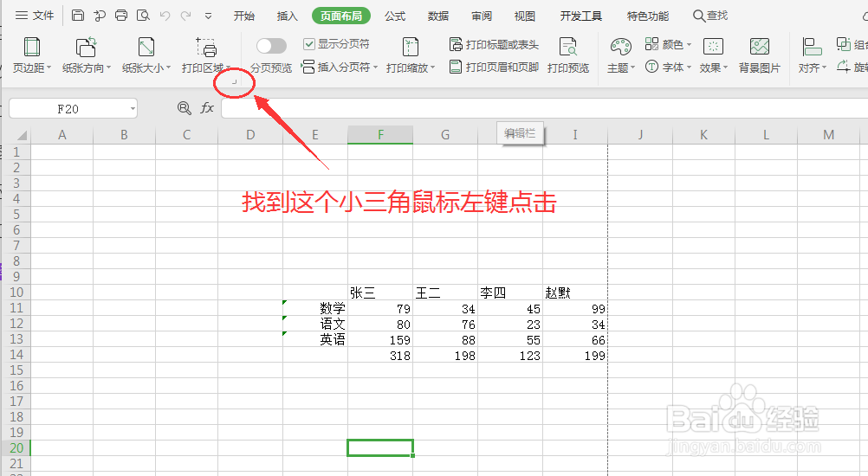Click the cell with value 123

click(510, 355)
